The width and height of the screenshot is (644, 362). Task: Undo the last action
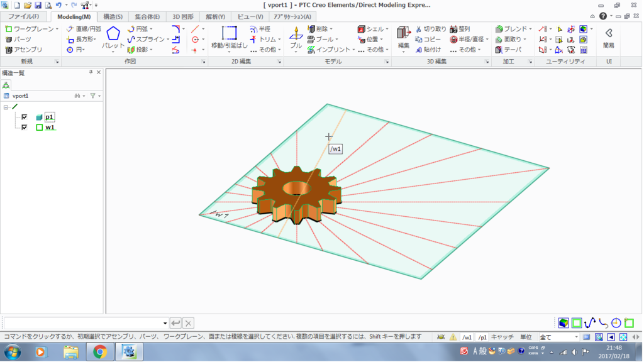click(x=58, y=5)
